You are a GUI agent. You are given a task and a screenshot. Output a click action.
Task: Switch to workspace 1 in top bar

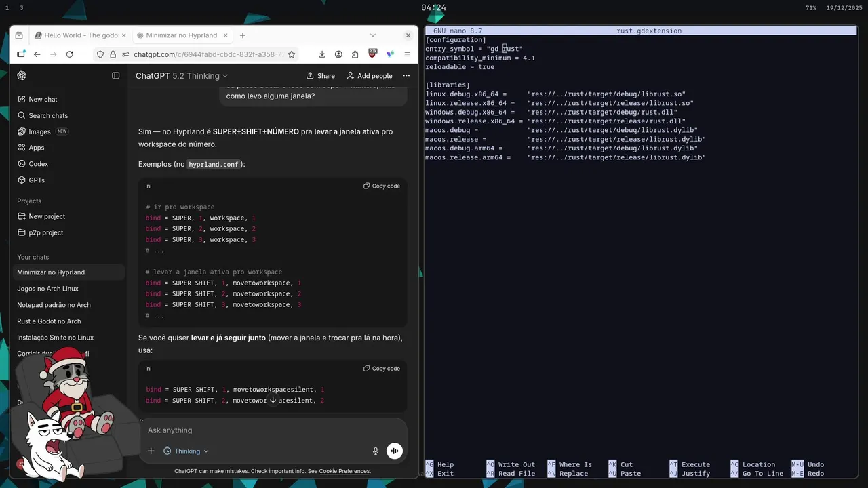pyautogui.click(x=7, y=8)
